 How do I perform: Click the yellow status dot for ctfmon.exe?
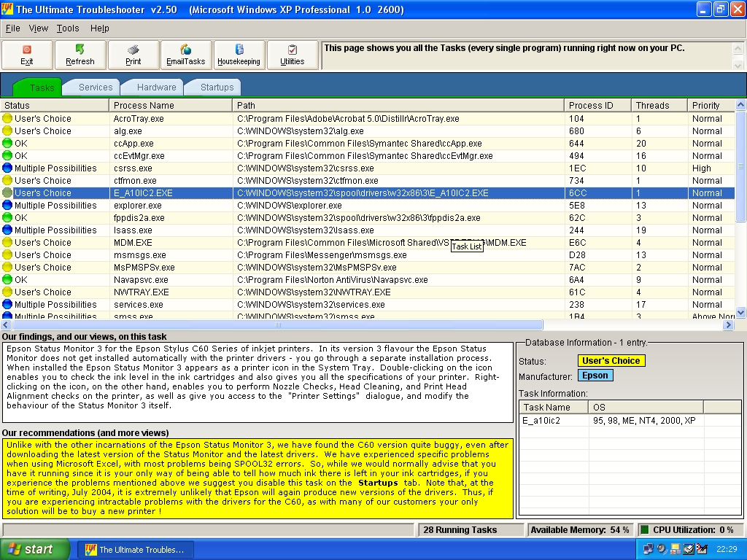tap(7, 181)
